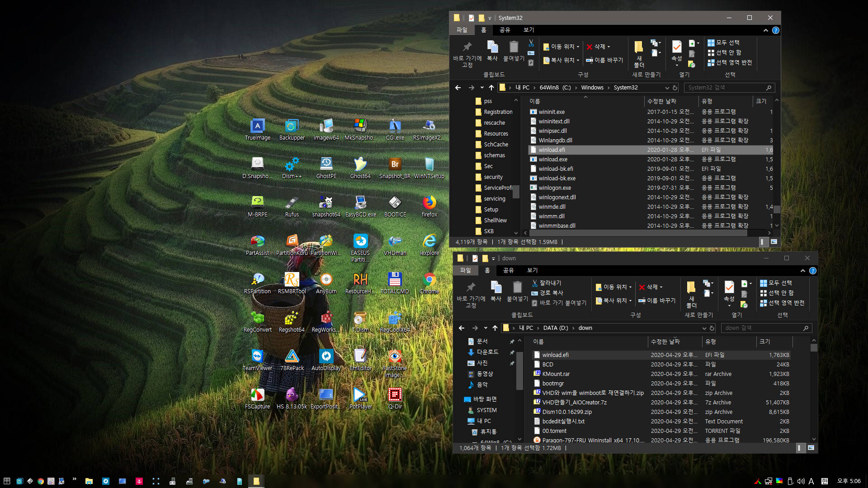868x488 pixels.
Task: Open Delete dropdown in down window ribbon
Action: pyautogui.click(x=651, y=287)
